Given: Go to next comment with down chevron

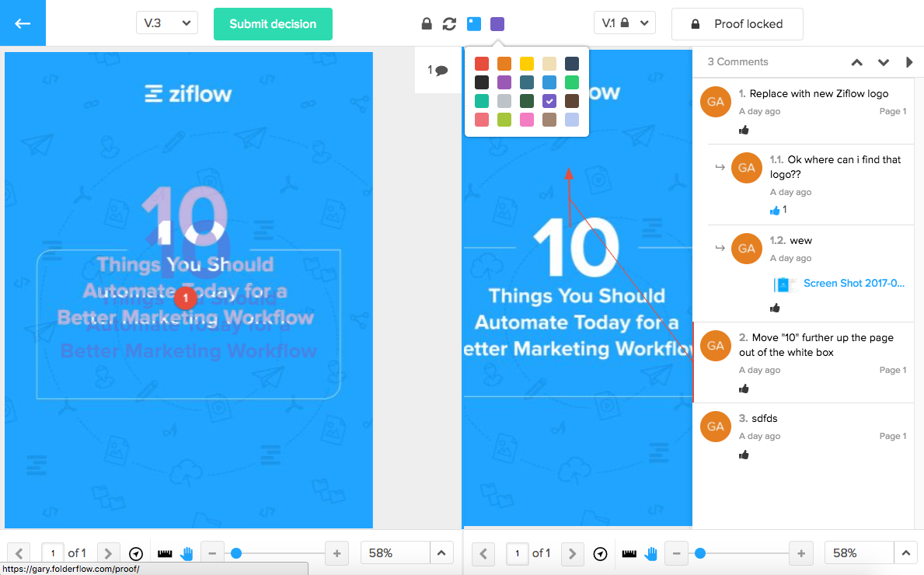Looking at the screenshot, I should (x=884, y=62).
